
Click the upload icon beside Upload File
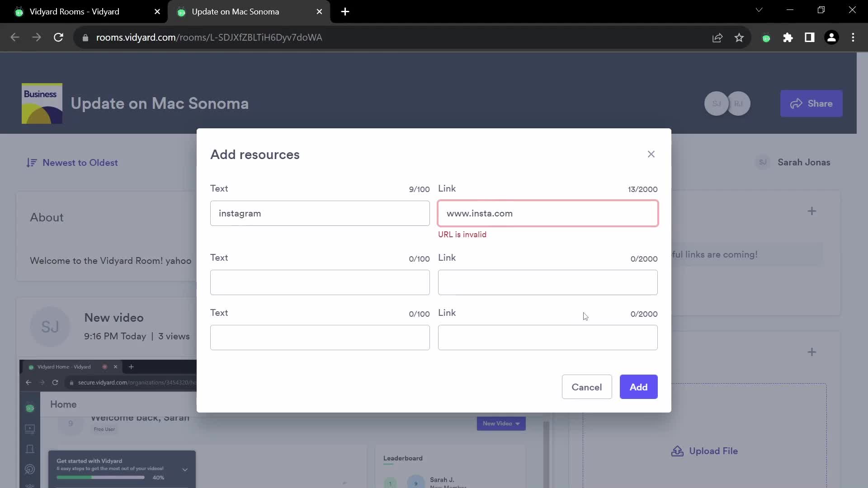point(677,451)
